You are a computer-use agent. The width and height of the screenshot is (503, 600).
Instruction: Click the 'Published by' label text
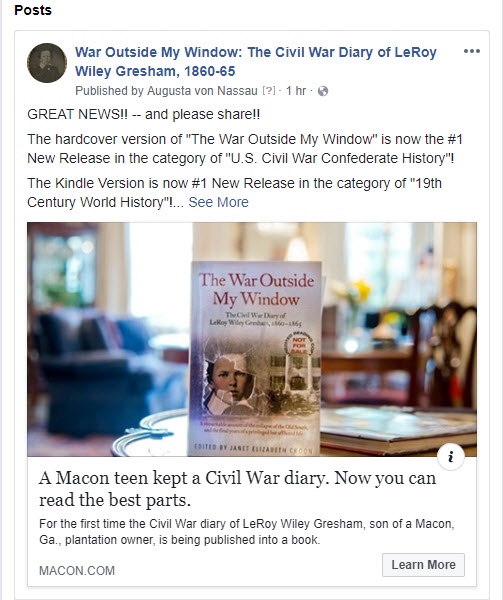[109, 91]
